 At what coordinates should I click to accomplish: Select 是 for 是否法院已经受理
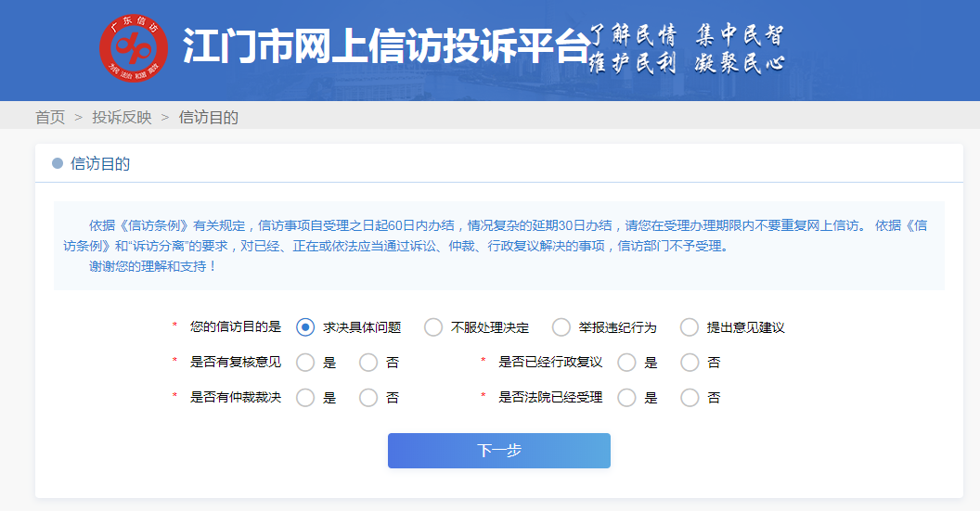(x=626, y=398)
